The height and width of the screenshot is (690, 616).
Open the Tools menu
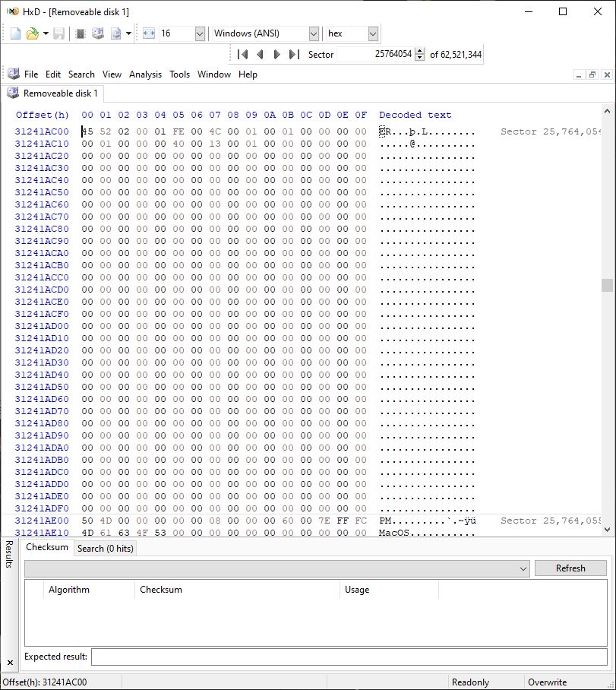point(179,74)
